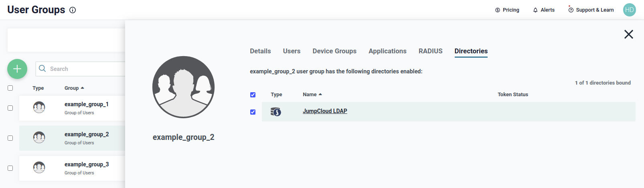Uncheck the JumpCloud LDAP directory checkbox
644x188 pixels.
(253, 112)
